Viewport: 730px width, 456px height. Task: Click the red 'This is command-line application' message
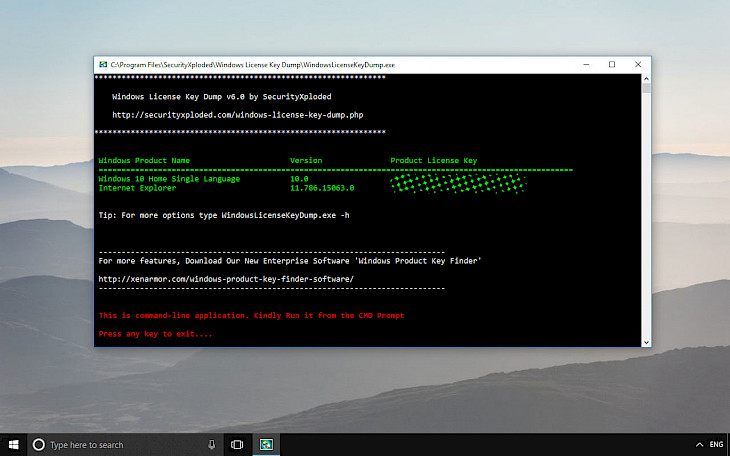pos(251,316)
